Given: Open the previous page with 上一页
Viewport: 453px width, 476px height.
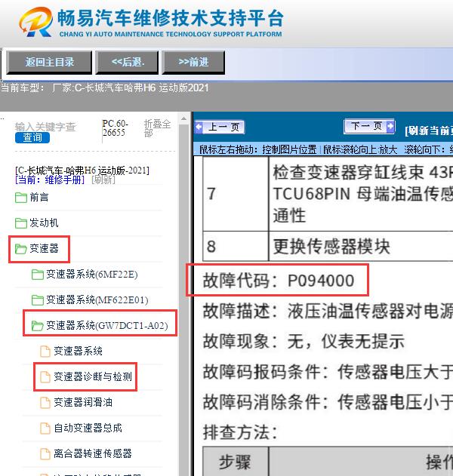Looking at the screenshot, I should coord(220,127).
